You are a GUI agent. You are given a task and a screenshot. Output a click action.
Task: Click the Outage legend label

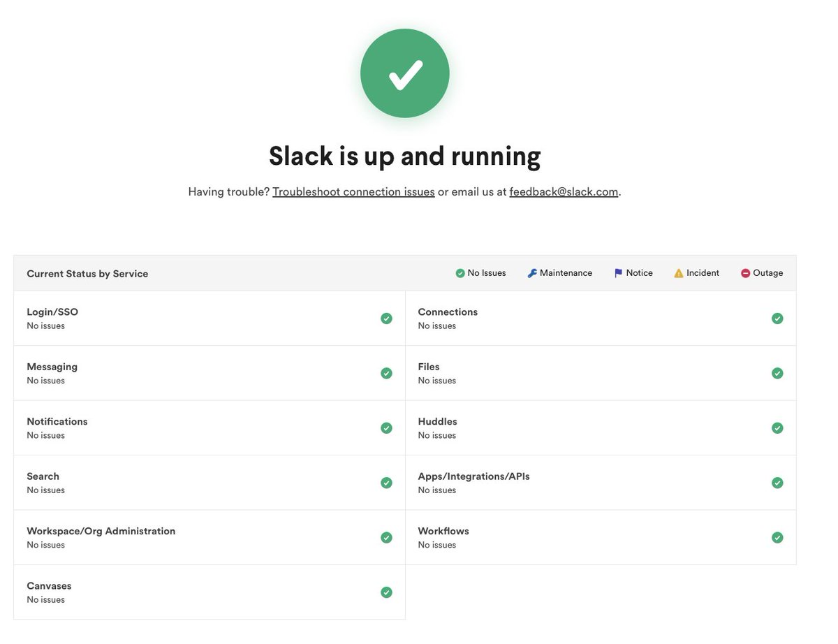[768, 273]
